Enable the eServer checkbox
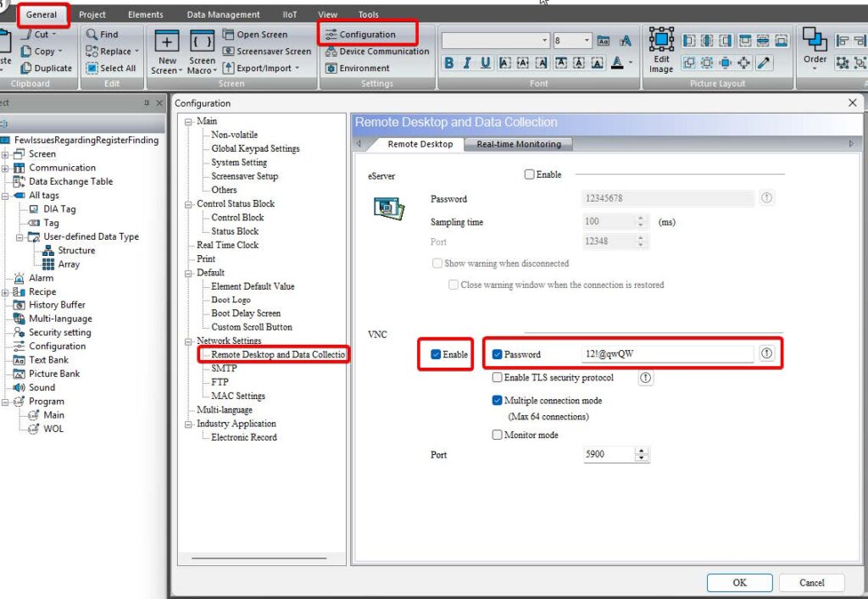Screen dimensions: 868x599 530,175
